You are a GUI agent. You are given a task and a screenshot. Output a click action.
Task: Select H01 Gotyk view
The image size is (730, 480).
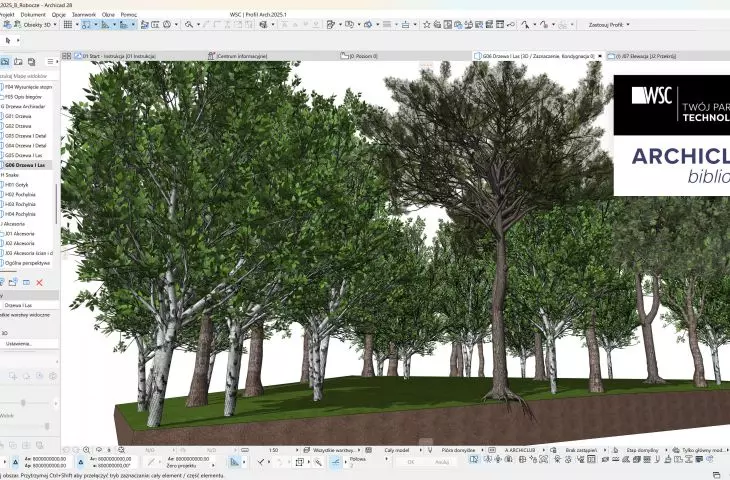point(16,185)
